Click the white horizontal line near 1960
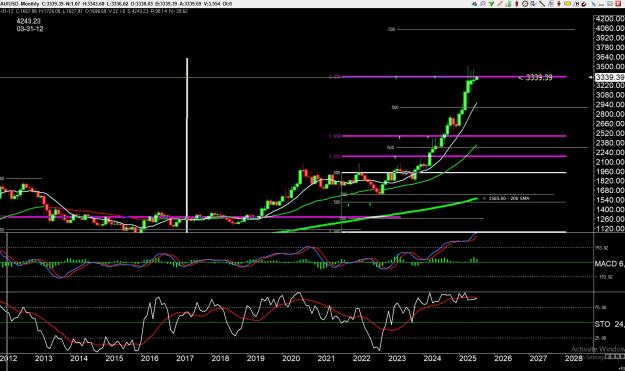The width and height of the screenshot is (625, 371). click(454, 173)
